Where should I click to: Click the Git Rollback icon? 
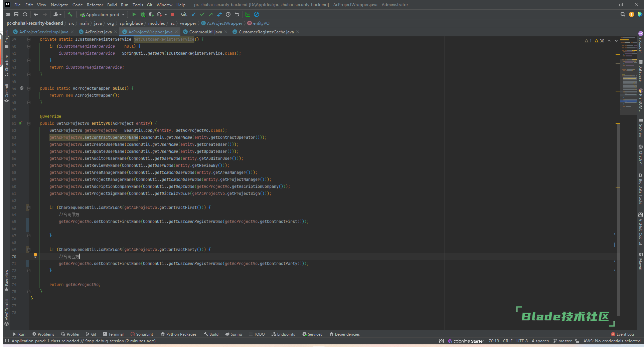[x=237, y=14]
